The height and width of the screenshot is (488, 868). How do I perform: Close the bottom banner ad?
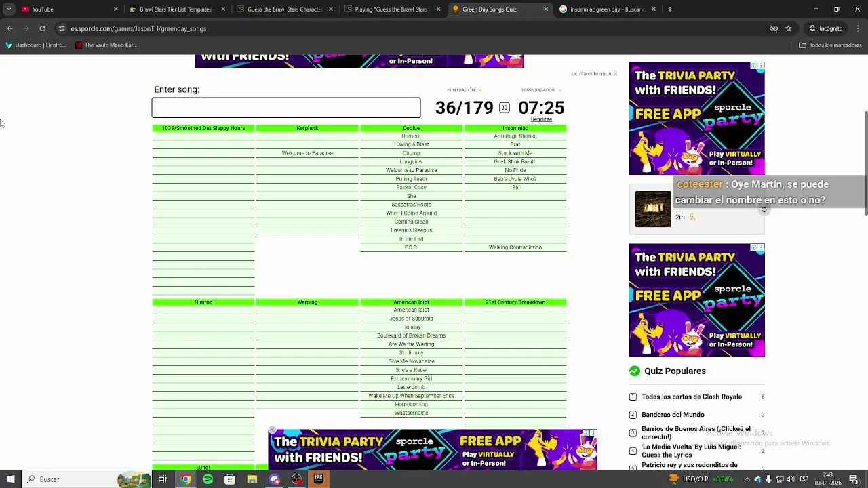click(273, 430)
